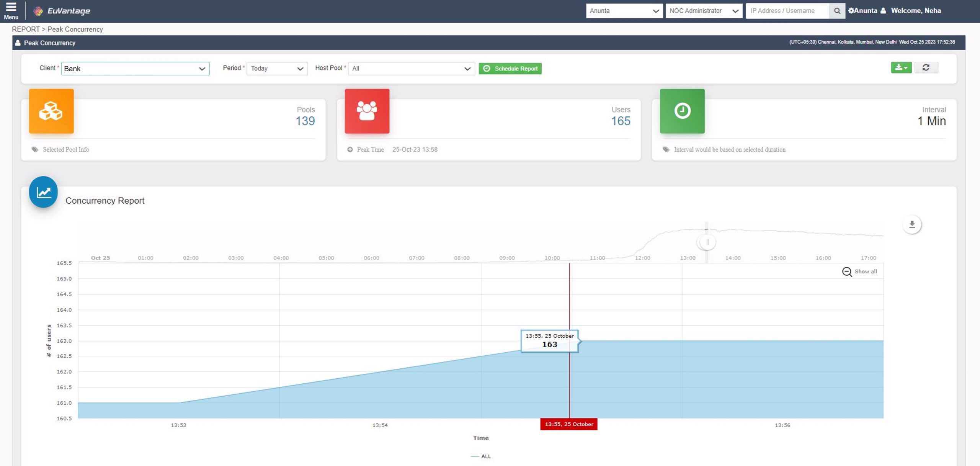The image size is (980, 466).
Task: Click the search magnifier icon
Action: [837, 11]
